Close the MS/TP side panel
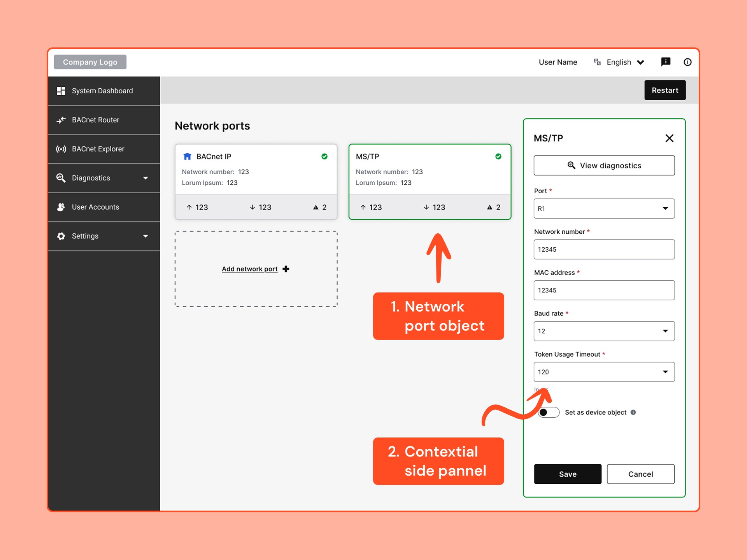747x560 pixels. tap(669, 138)
